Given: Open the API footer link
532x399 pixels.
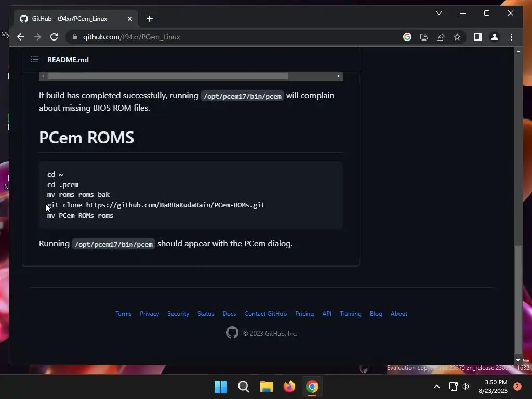Looking at the screenshot, I should pos(327,313).
